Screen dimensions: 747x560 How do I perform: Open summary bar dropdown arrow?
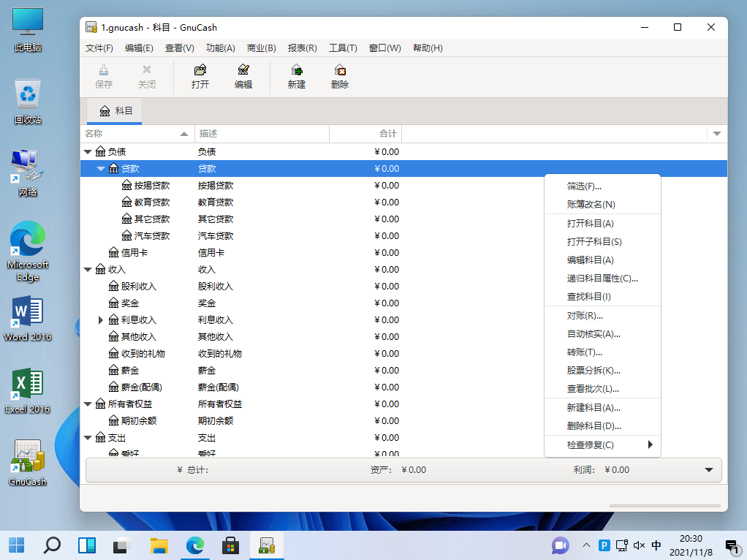(x=709, y=470)
